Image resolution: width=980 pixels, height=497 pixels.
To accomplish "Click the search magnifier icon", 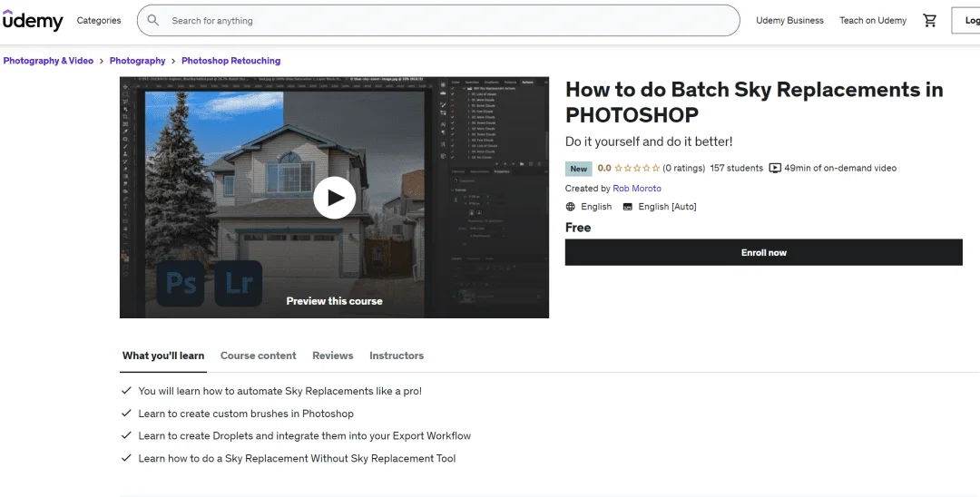I will (152, 21).
